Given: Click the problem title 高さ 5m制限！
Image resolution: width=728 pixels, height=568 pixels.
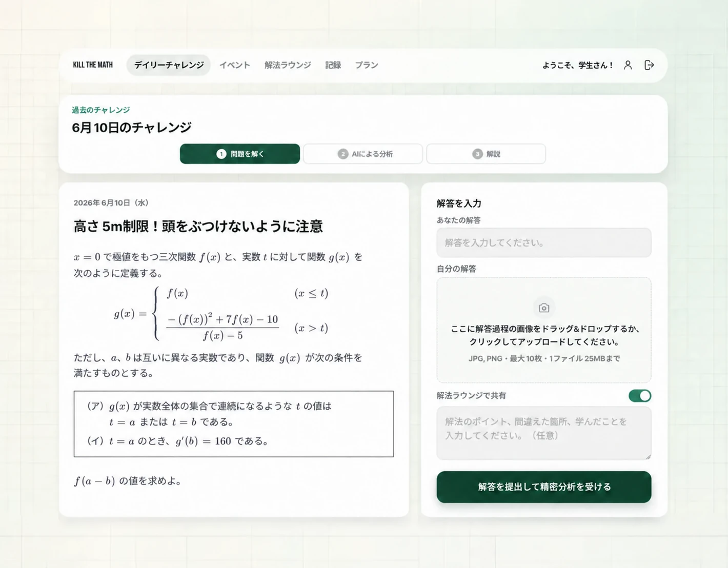Looking at the screenshot, I should [198, 226].
